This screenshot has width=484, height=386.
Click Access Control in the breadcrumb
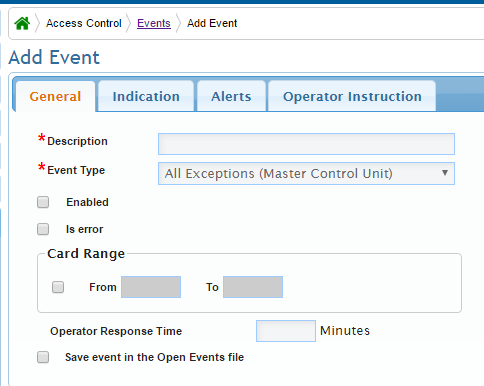pyautogui.click(x=84, y=23)
